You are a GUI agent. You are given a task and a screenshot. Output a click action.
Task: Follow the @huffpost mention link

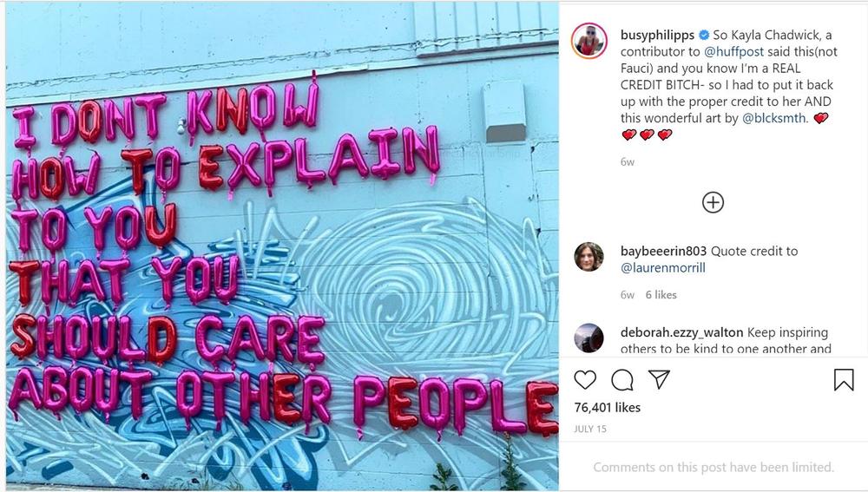733,51
